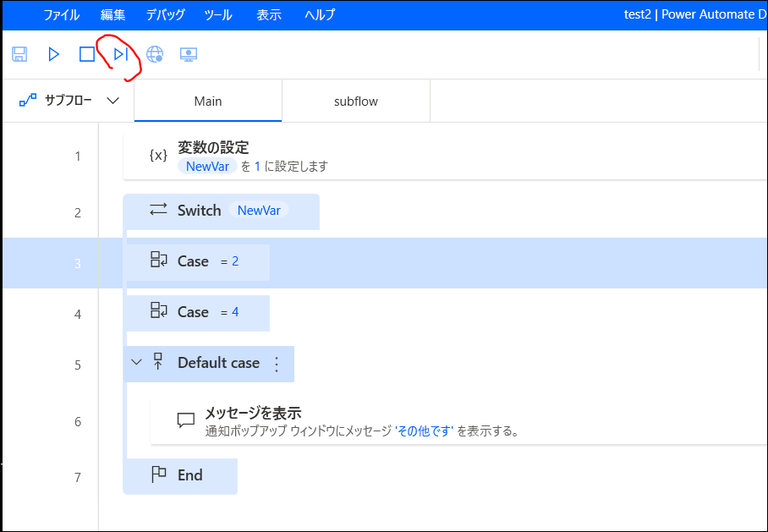Run the next action using the circled step icon
Viewport: 768px width, 532px height.
pyautogui.click(x=119, y=53)
